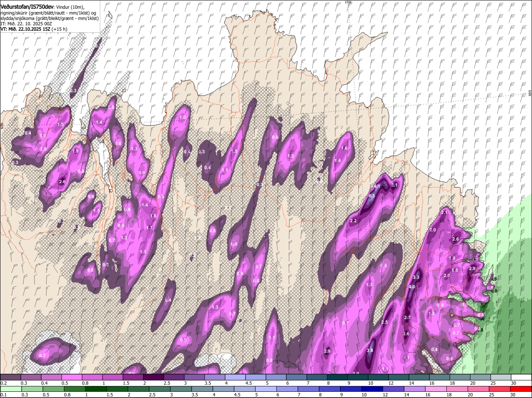
Task: Click the "4.0" precipitation value on map
Action: (x=412, y=287)
